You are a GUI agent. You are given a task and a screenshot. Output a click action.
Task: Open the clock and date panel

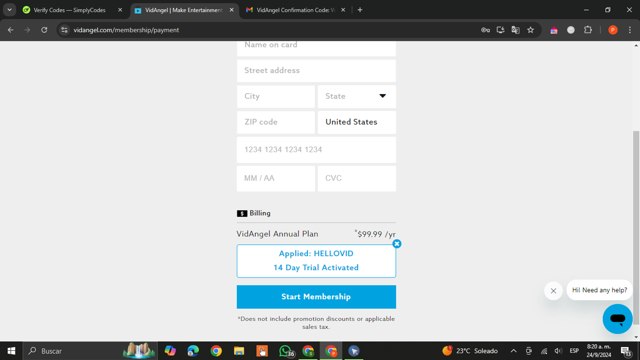point(599,351)
